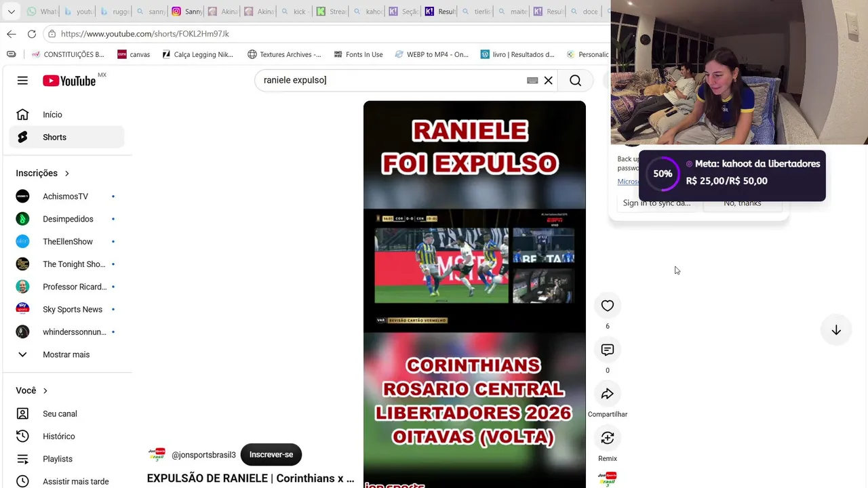This screenshot has height=488, width=868.
Task: Switch to the 'kick -' search tab
Action: tap(295, 12)
